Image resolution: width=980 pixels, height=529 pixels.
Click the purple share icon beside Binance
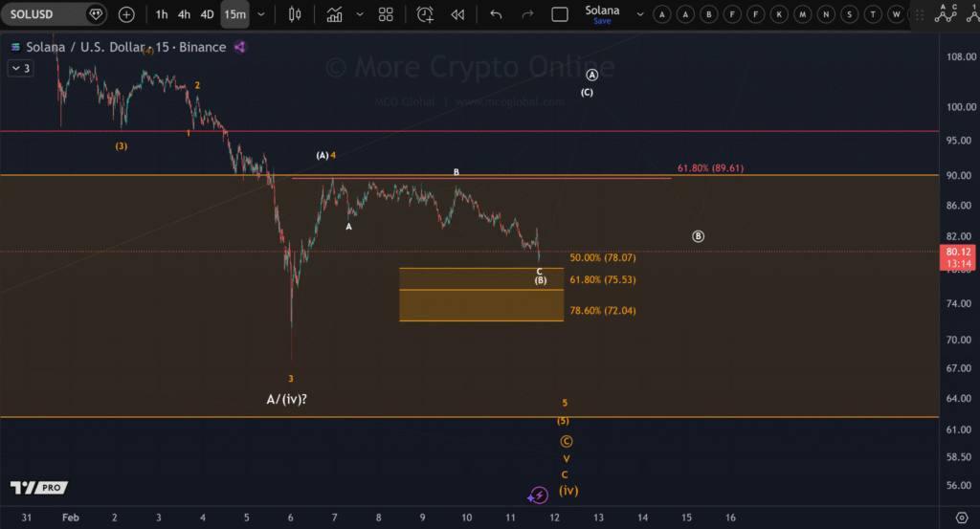(x=240, y=47)
